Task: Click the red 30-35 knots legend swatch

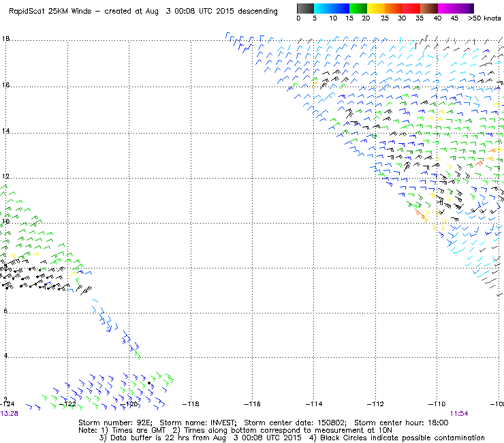Action: [411, 8]
